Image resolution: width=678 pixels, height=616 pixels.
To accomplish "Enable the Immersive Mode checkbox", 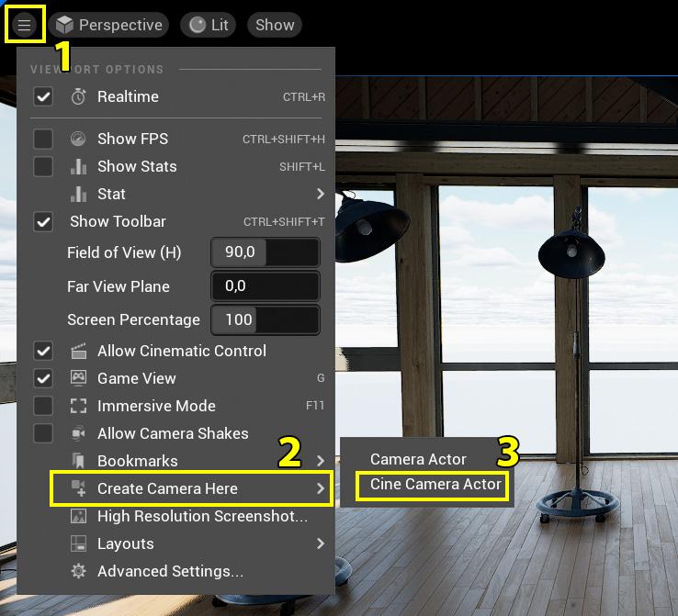I will click(x=43, y=406).
